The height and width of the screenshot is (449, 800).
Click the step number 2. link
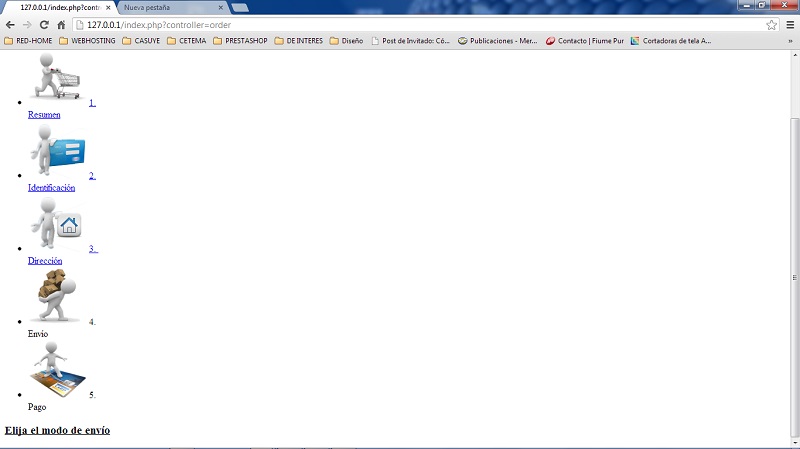[x=92, y=176]
